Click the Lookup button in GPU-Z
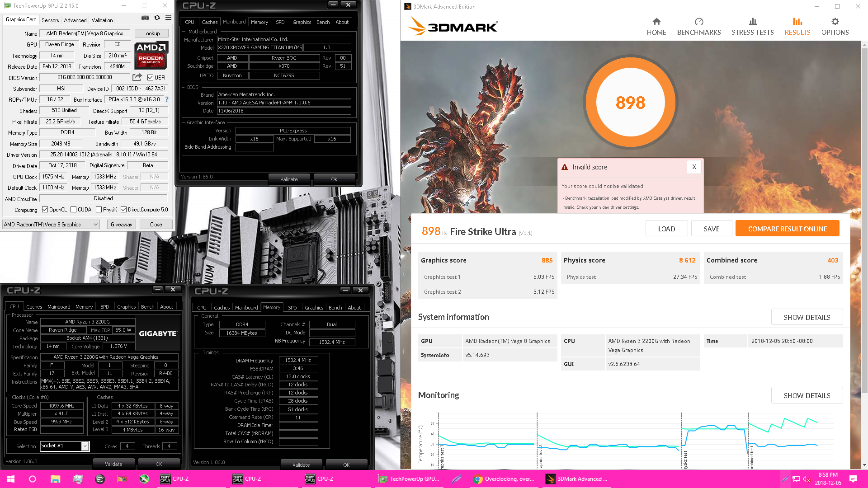 click(x=151, y=33)
